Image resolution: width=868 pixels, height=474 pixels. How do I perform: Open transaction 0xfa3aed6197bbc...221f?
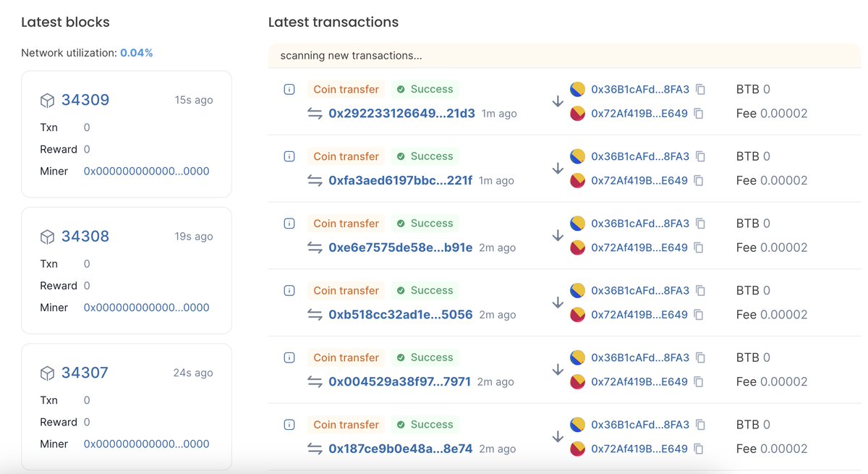click(400, 180)
